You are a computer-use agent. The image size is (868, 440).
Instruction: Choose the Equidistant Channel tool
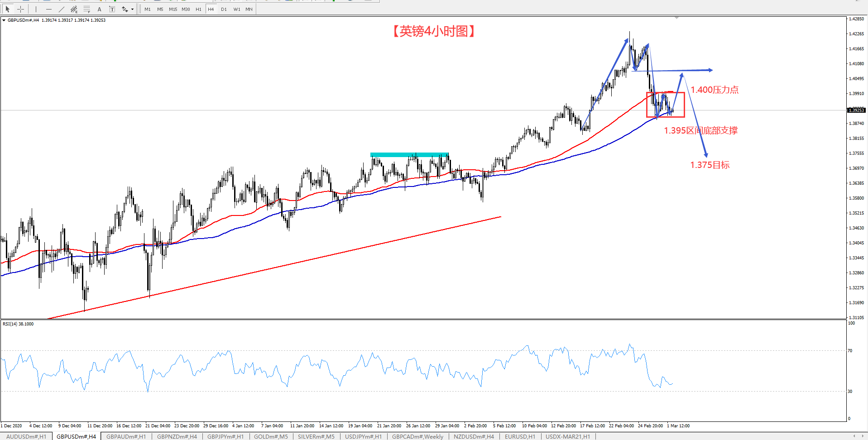tap(74, 9)
